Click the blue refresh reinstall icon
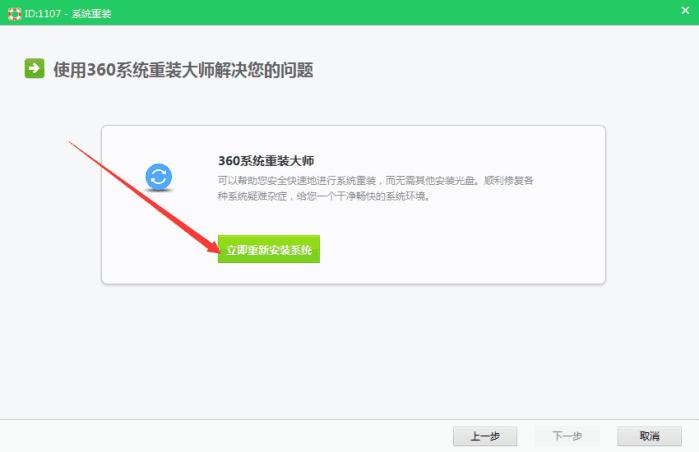 [x=159, y=177]
